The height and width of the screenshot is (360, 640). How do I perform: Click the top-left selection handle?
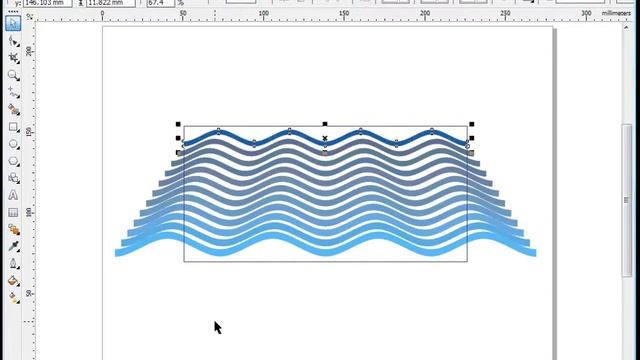pyautogui.click(x=178, y=124)
